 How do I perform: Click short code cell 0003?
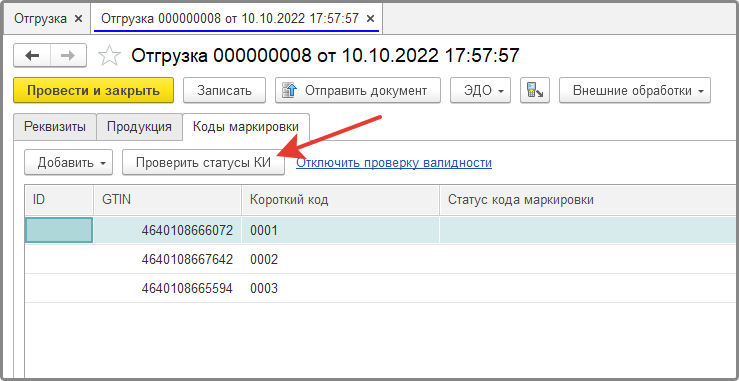[x=340, y=288]
